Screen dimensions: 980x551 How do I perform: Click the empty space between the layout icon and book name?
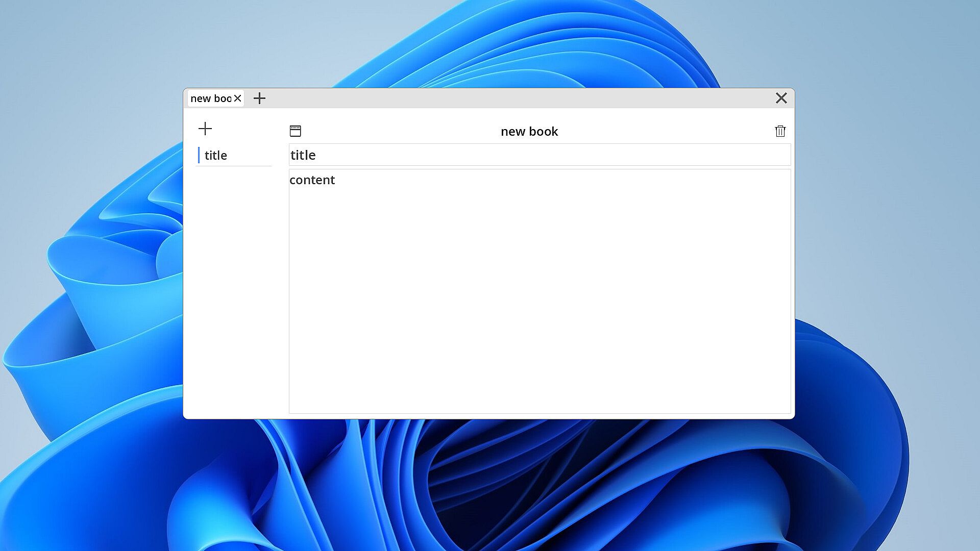(398, 132)
